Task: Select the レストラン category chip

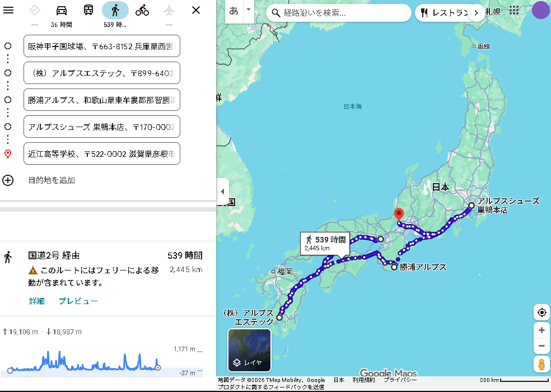Action: pyautogui.click(x=445, y=13)
